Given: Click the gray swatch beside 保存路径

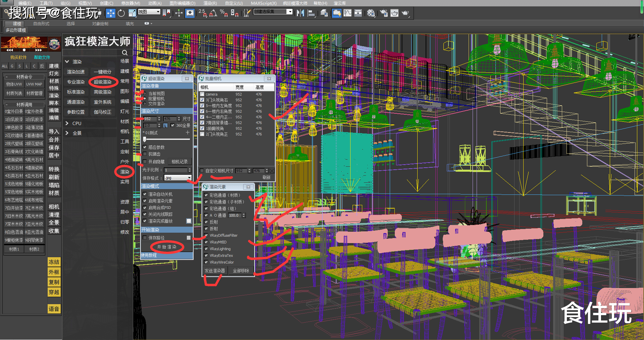Looking at the screenshot, I should pos(189,238).
